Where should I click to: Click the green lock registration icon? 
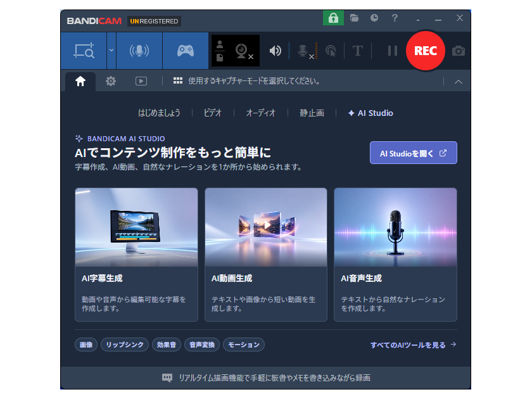coord(333,18)
